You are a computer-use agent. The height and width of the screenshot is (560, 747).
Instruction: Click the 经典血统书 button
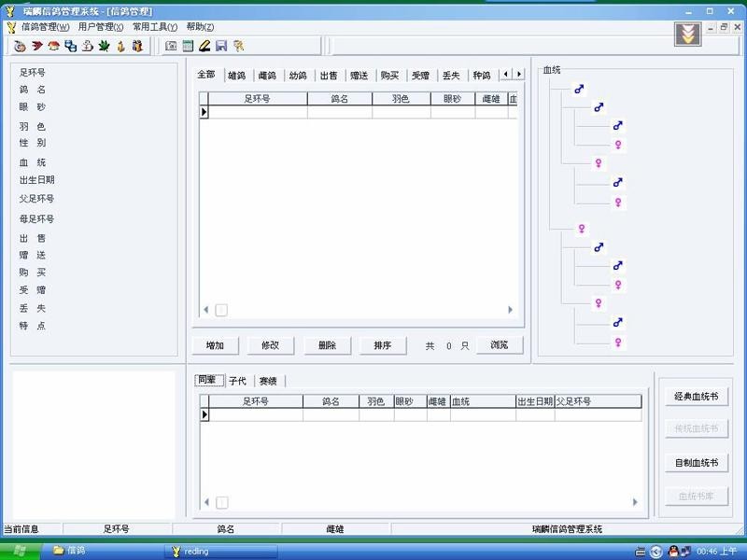[x=696, y=397]
